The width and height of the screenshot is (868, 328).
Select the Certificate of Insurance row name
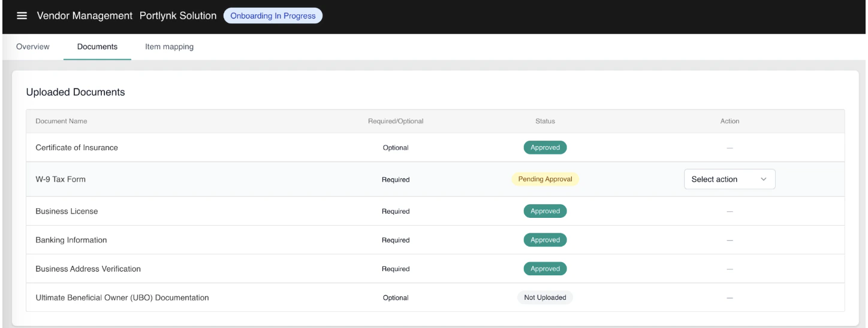coord(77,148)
